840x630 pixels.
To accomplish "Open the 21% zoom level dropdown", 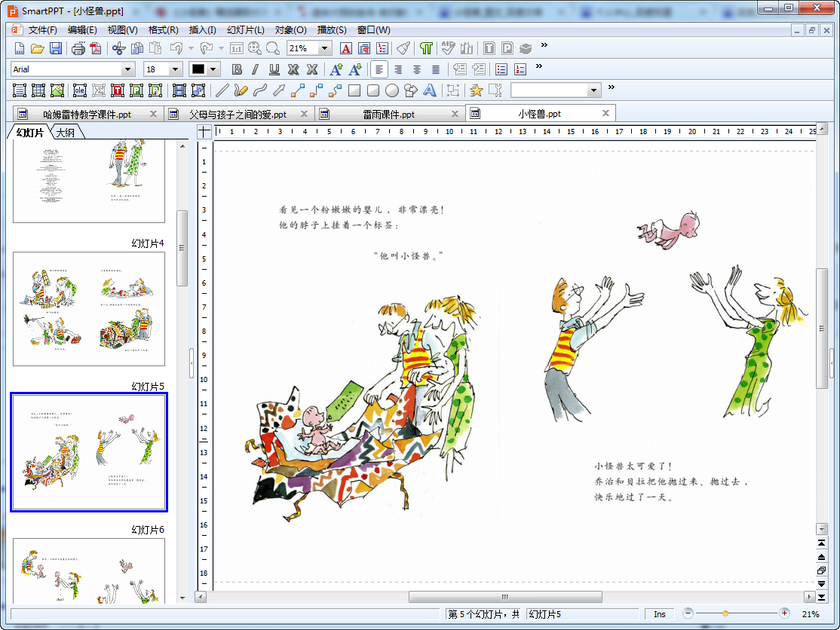I will click(324, 49).
